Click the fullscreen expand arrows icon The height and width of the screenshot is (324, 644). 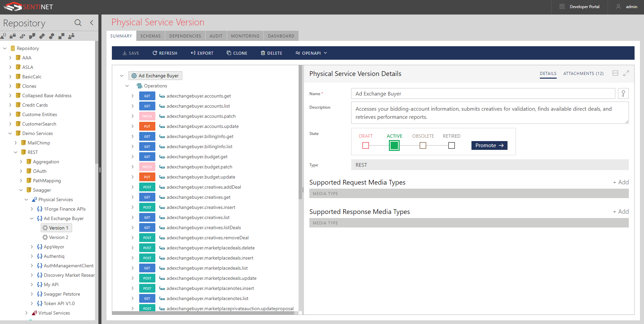click(x=626, y=73)
